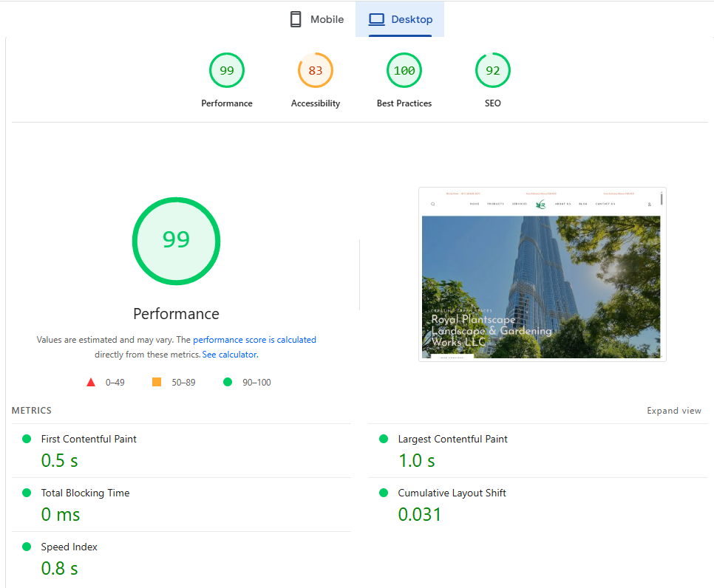This screenshot has height=588, width=714.
Task: Click the red triangle 0–49 legend icon
Action: point(91,383)
